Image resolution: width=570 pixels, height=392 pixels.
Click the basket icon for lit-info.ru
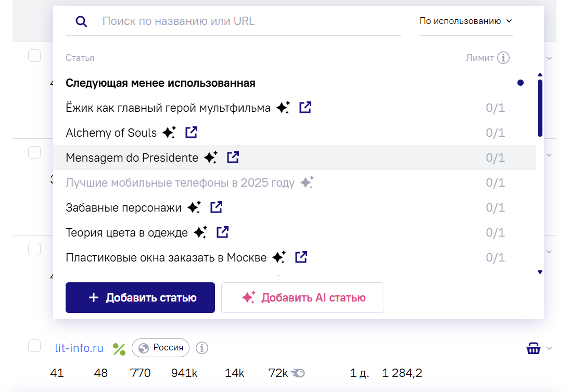(x=534, y=348)
